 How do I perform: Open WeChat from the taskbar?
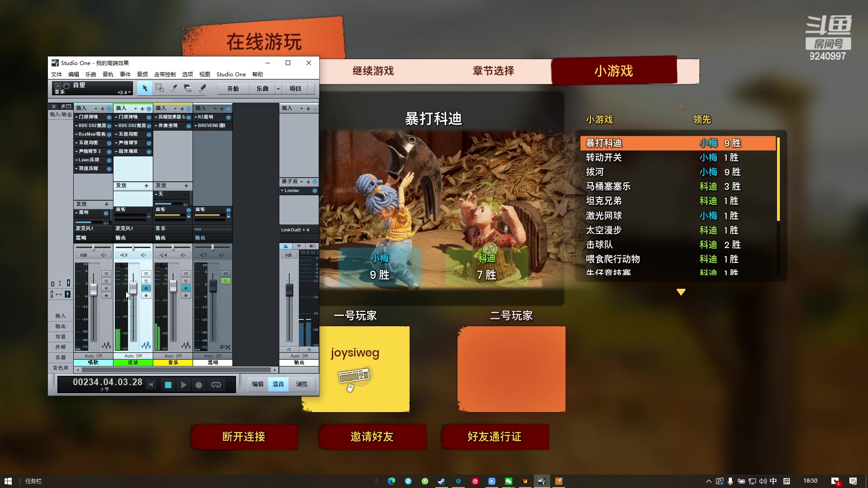509,481
